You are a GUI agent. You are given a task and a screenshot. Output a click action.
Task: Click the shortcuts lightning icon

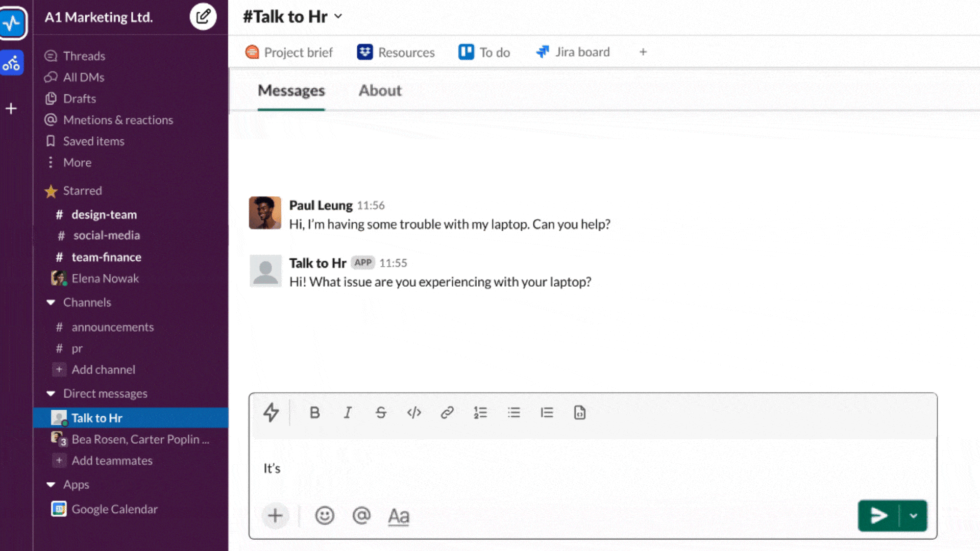271,413
